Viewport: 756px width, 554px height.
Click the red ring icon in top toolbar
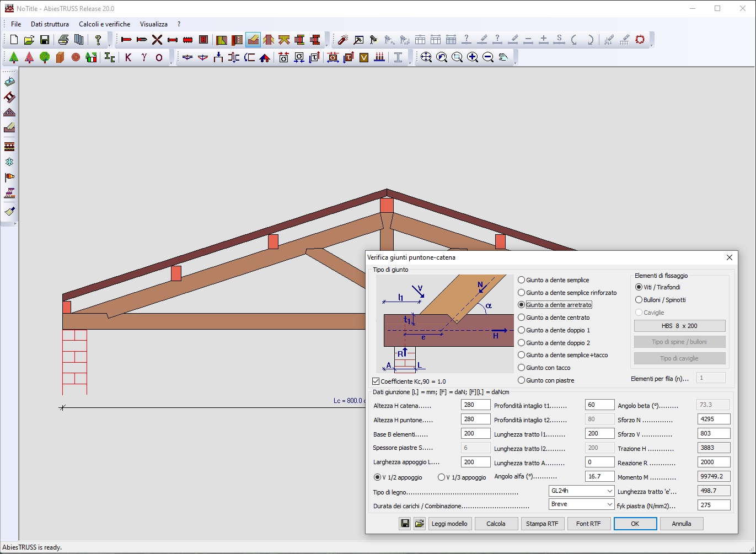pos(640,40)
